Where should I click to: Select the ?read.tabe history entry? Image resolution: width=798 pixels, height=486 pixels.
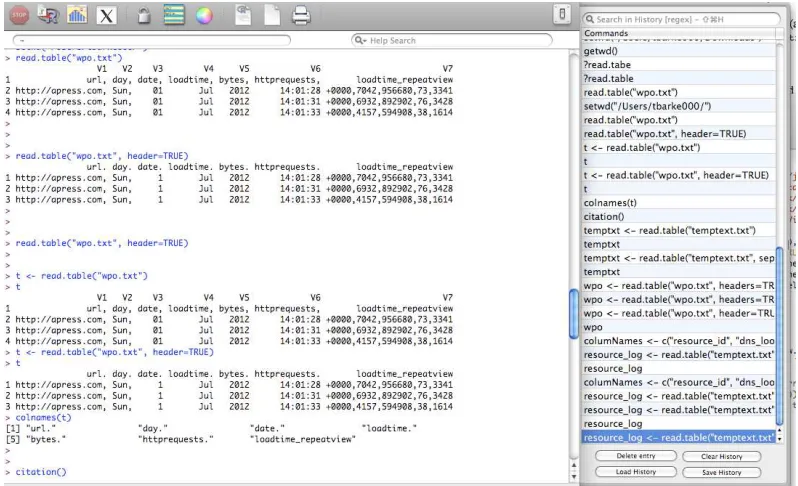678,65
